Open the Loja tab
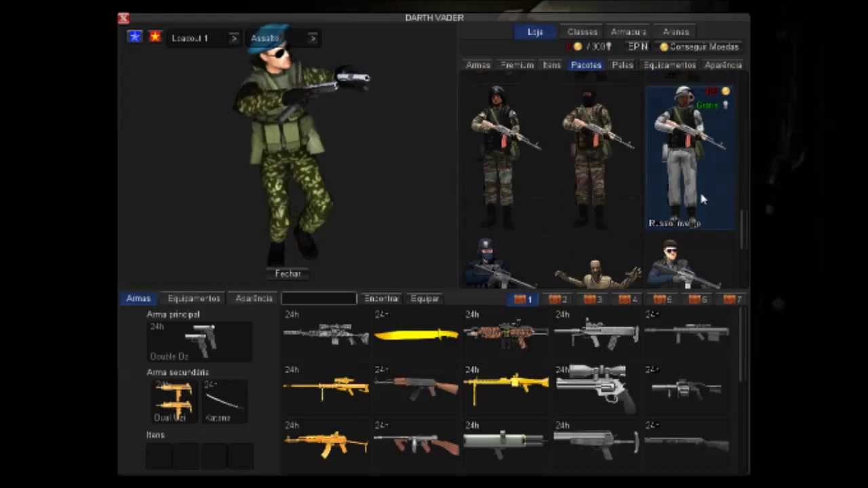This screenshot has height=488, width=868. pos(535,32)
